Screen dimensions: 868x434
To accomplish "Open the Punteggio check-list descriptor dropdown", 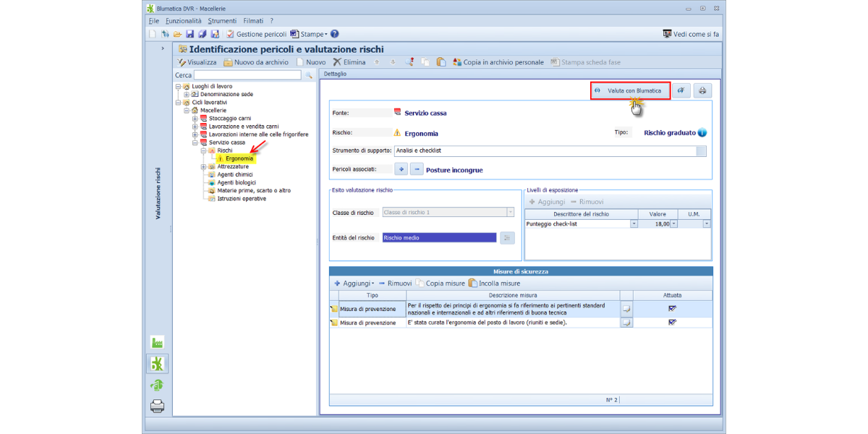I will [634, 224].
